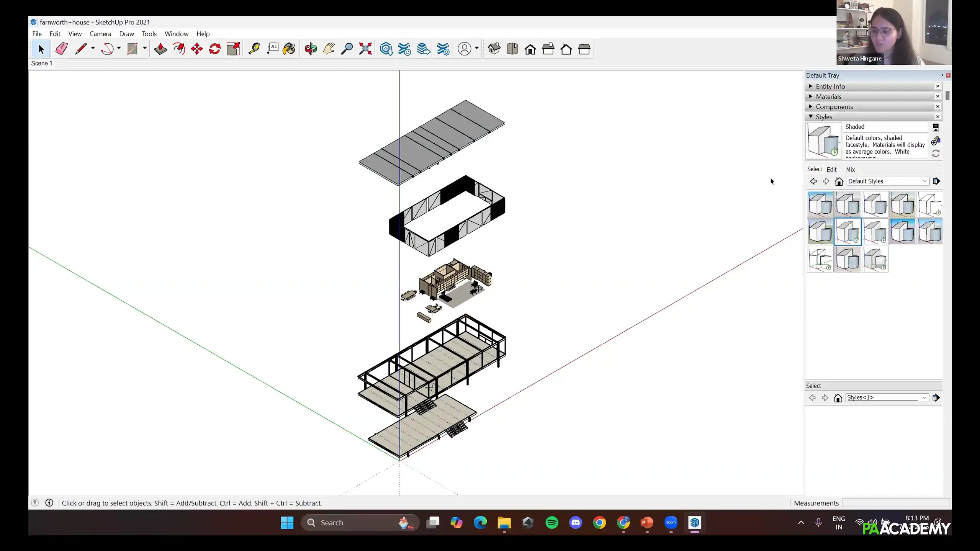This screenshot has width=980, height=551.
Task: Activate the Pan hand tool
Action: coord(329,49)
